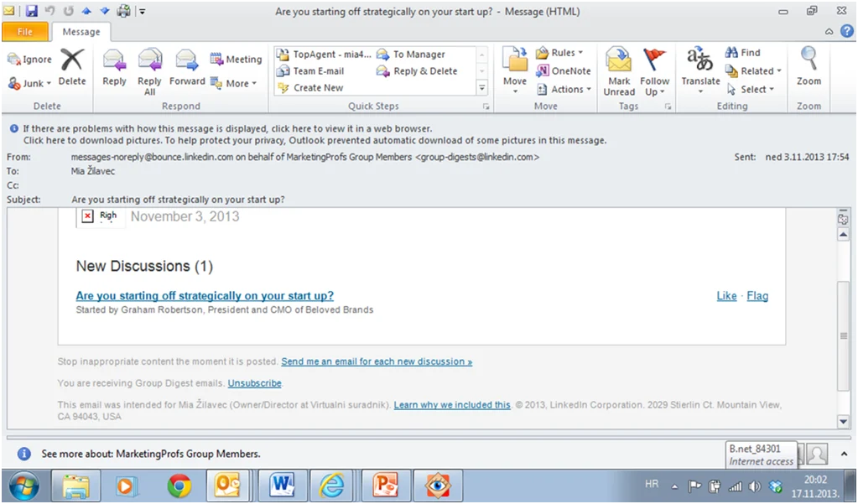The width and height of the screenshot is (858, 504).
Task: Forward this message
Action: (x=187, y=68)
